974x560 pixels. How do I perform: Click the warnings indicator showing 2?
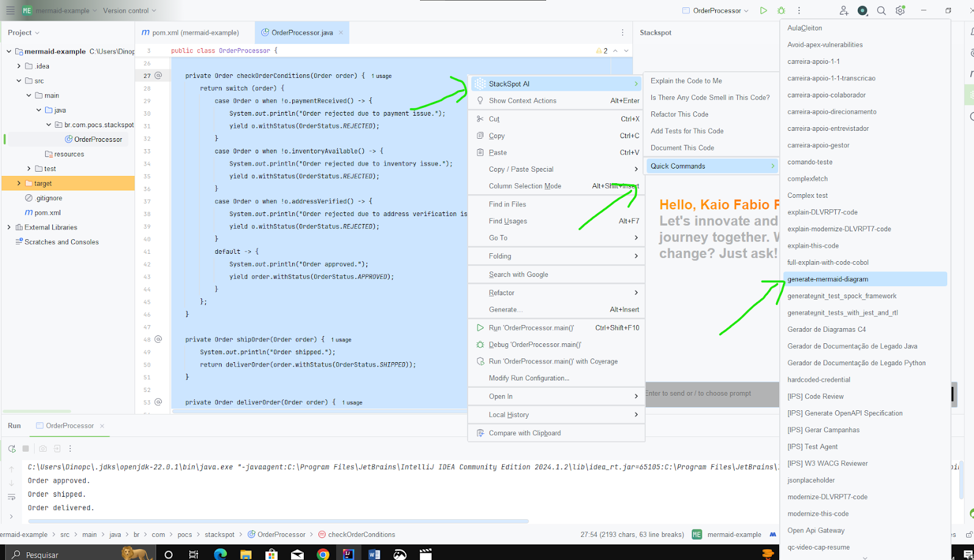[x=601, y=51]
